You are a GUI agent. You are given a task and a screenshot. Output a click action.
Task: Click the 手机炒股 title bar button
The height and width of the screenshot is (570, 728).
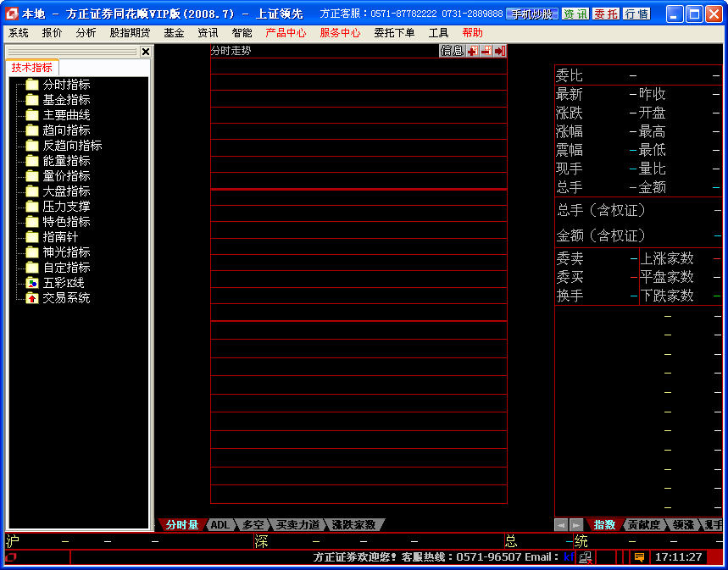click(x=531, y=14)
